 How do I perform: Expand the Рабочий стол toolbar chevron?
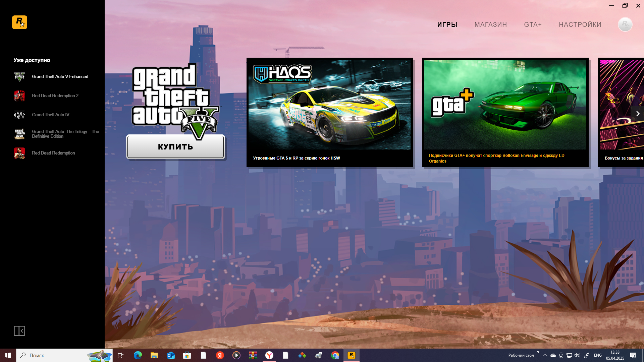click(538, 352)
